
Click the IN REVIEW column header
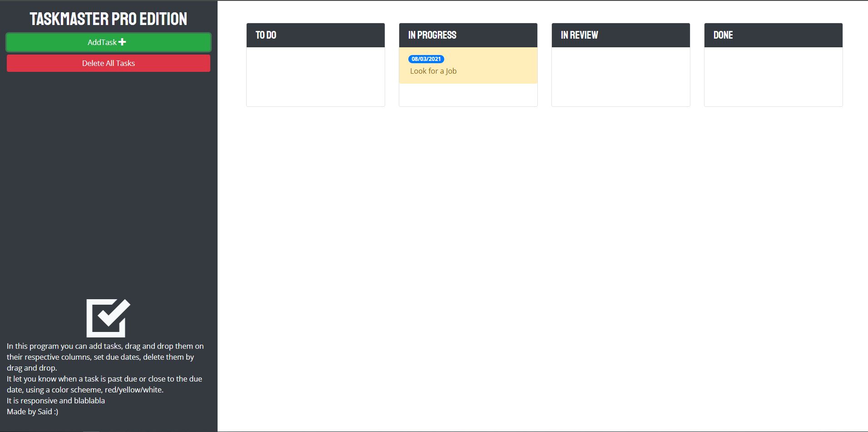pos(621,35)
